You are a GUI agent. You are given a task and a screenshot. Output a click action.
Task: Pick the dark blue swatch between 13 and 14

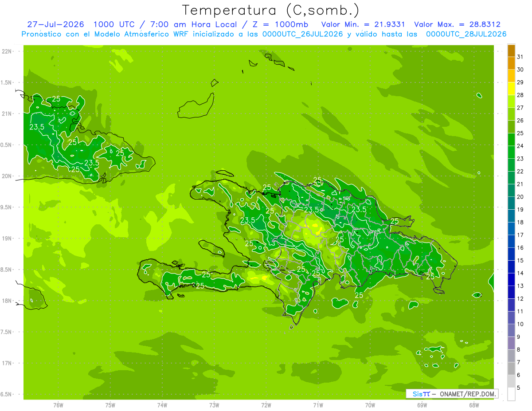pos(511,279)
